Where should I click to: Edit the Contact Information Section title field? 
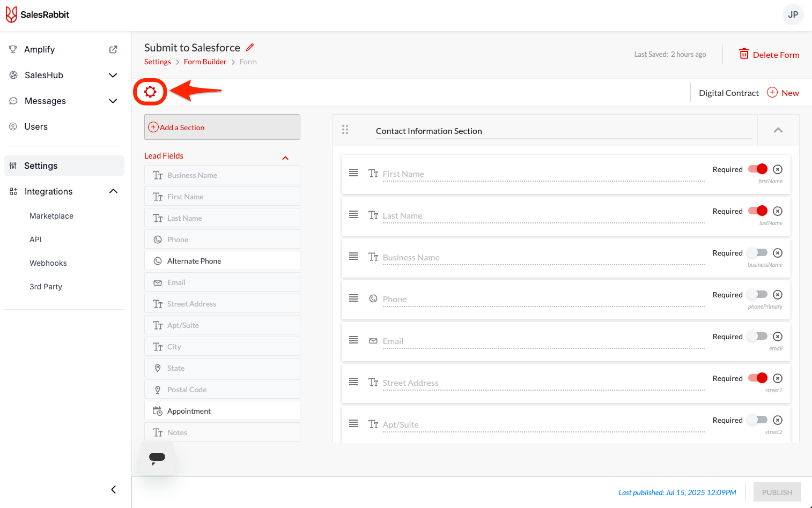click(563, 131)
